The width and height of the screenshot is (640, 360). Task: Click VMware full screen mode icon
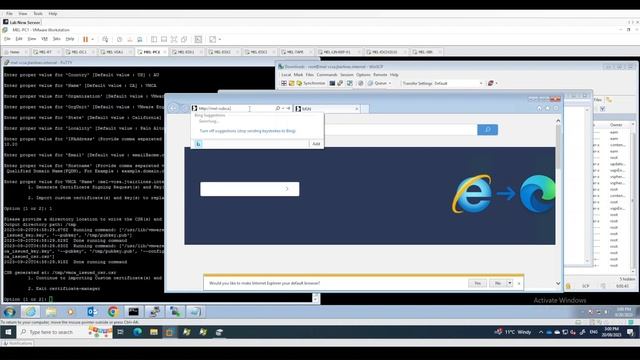(x=174, y=39)
